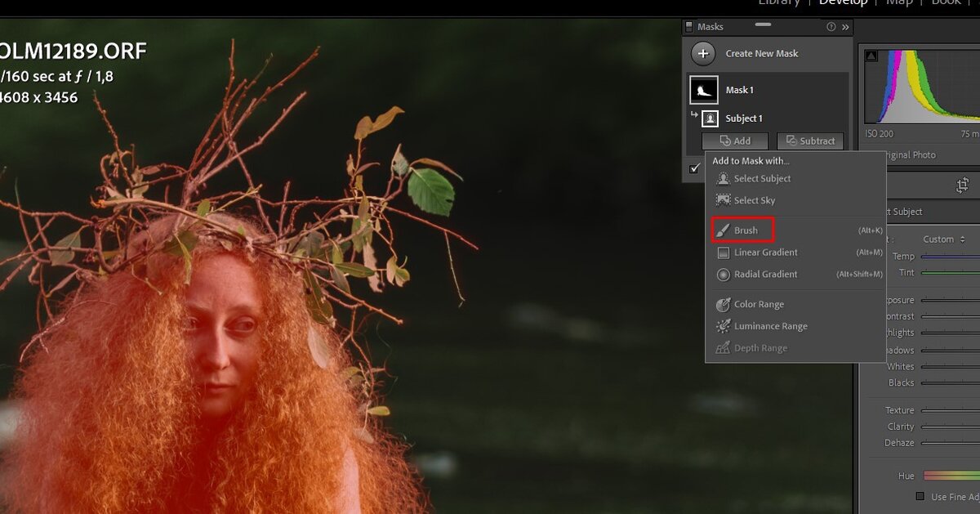Adjust the Blacks slider
This screenshot has width=980, height=514.
[x=951, y=383]
